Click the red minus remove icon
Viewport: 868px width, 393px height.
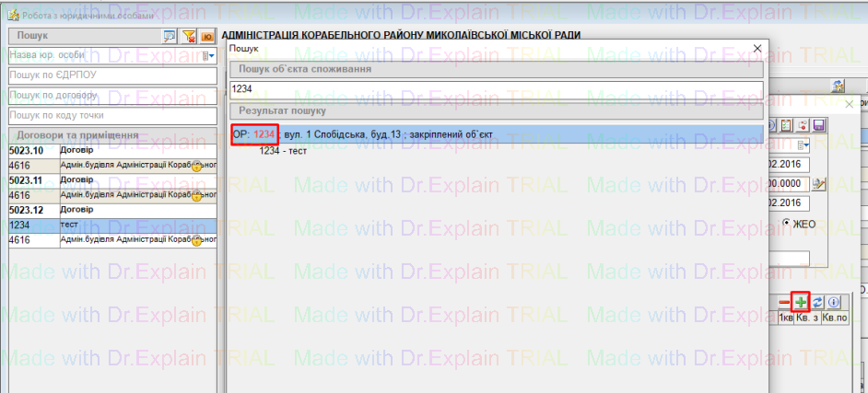785,302
